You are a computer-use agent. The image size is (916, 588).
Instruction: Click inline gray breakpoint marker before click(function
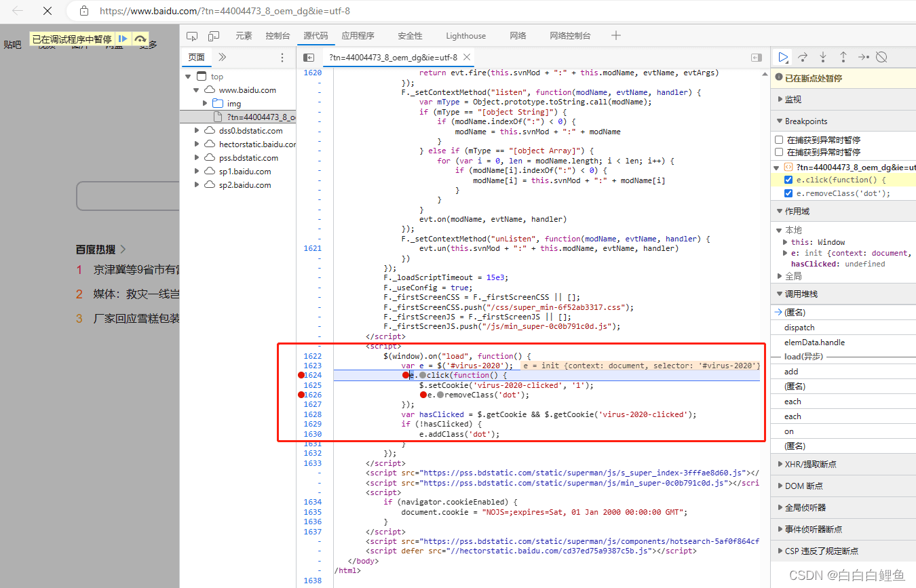(x=423, y=375)
